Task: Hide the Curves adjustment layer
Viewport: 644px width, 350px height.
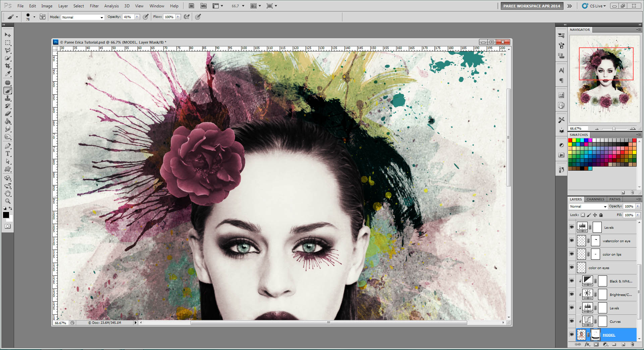Action: (x=572, y=321)
